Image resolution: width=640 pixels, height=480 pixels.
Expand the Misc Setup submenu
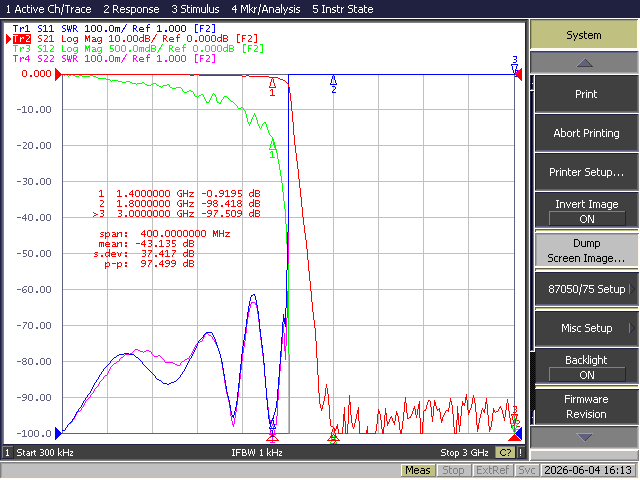click(586, 328)
